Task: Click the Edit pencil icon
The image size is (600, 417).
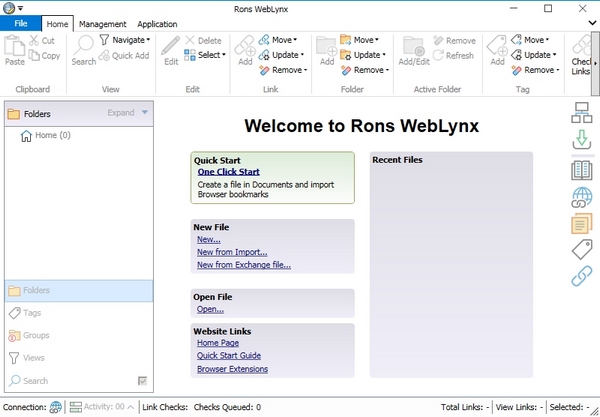Action: click(171, 46)
